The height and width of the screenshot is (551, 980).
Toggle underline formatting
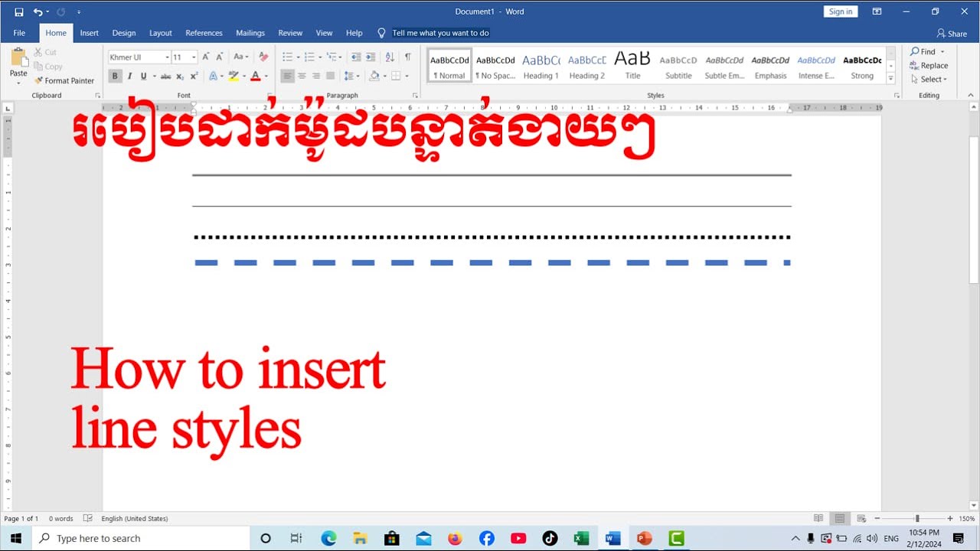tap(143, 76)
